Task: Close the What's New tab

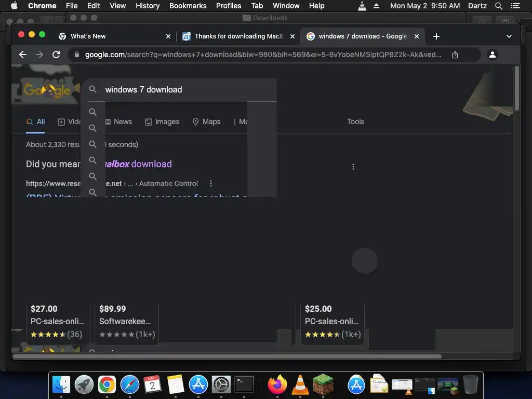Action: 168,36
